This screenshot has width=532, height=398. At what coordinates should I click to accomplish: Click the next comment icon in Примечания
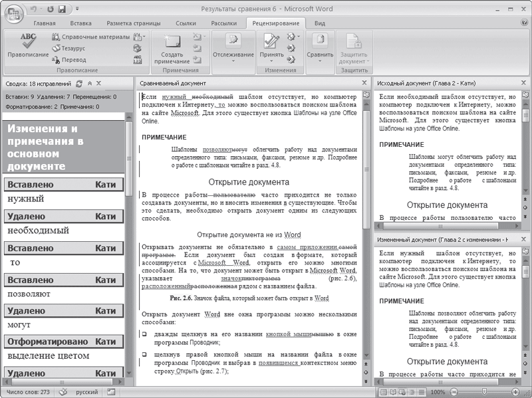tap(197, 60)
